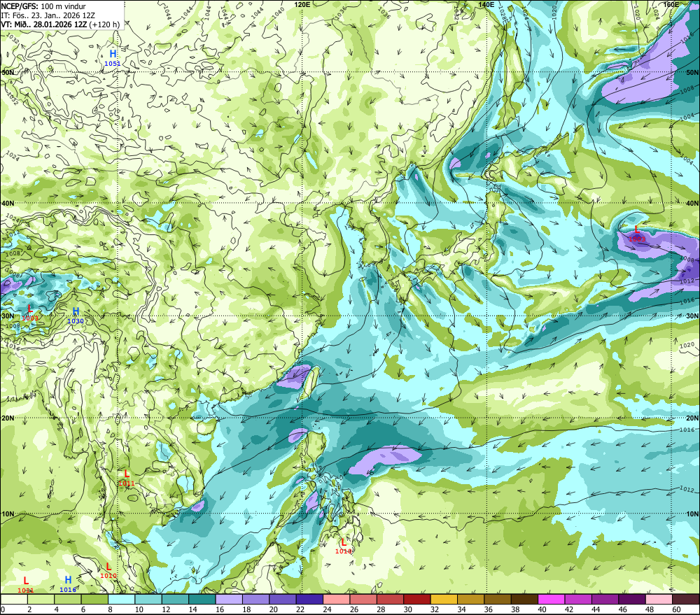Viewport: 700px width, 615px height.
Task: Click legend scale value 0
Action: coord(3,609)
